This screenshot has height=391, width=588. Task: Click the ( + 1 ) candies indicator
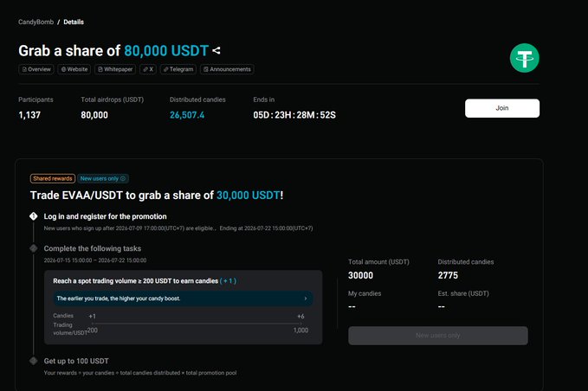click(228, 281)
